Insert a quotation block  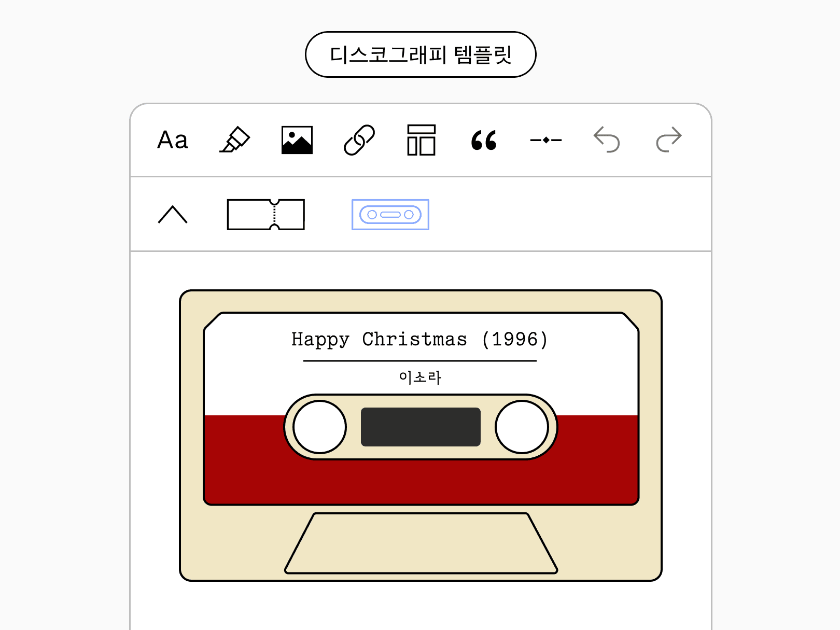pos(484,140)
